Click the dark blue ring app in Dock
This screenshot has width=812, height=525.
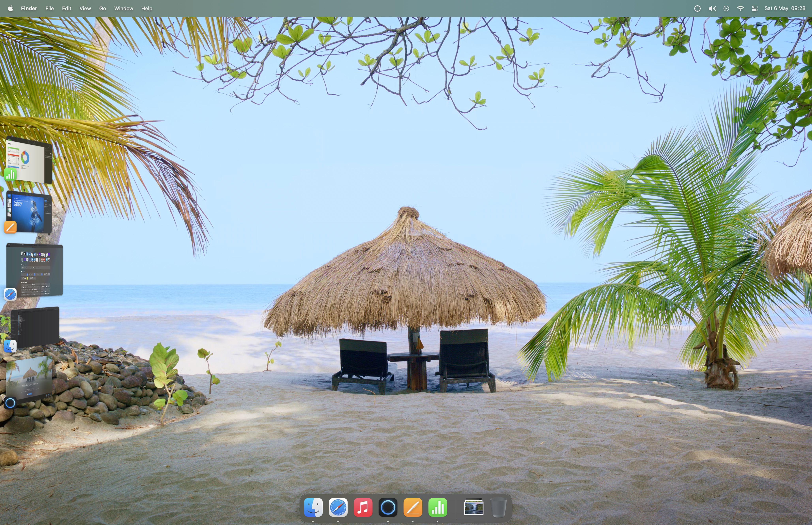tap(388, 508)
